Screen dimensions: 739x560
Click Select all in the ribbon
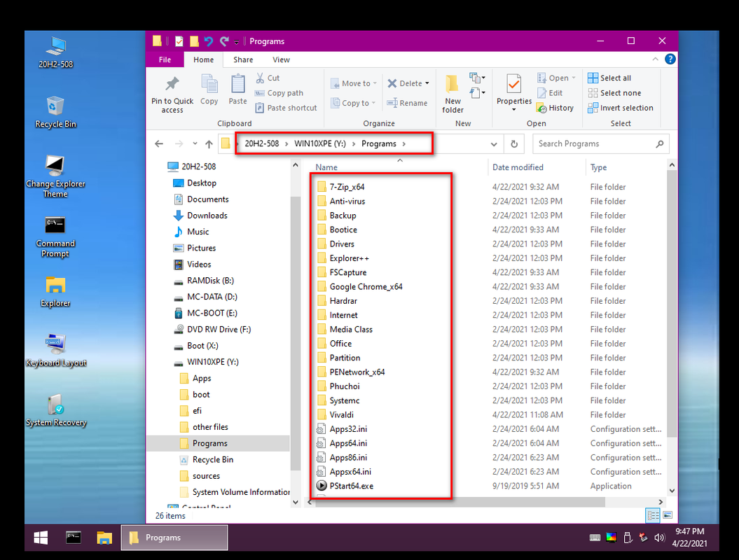pyautogui.click(x=609, y=78)
